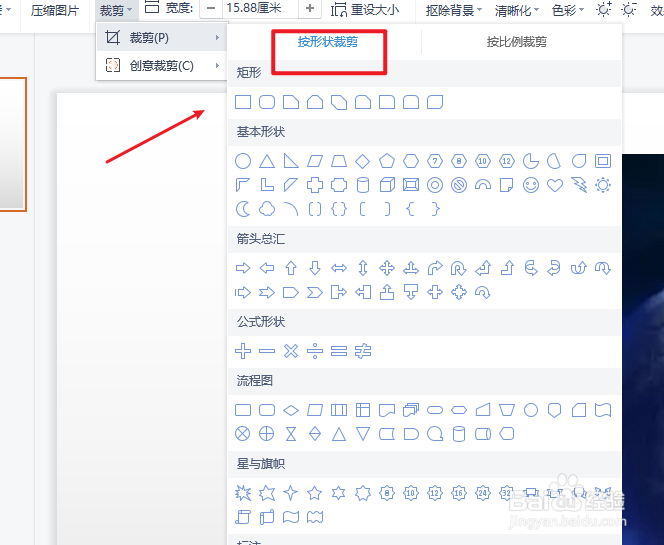Pick the lightning bolt shape

579,185
